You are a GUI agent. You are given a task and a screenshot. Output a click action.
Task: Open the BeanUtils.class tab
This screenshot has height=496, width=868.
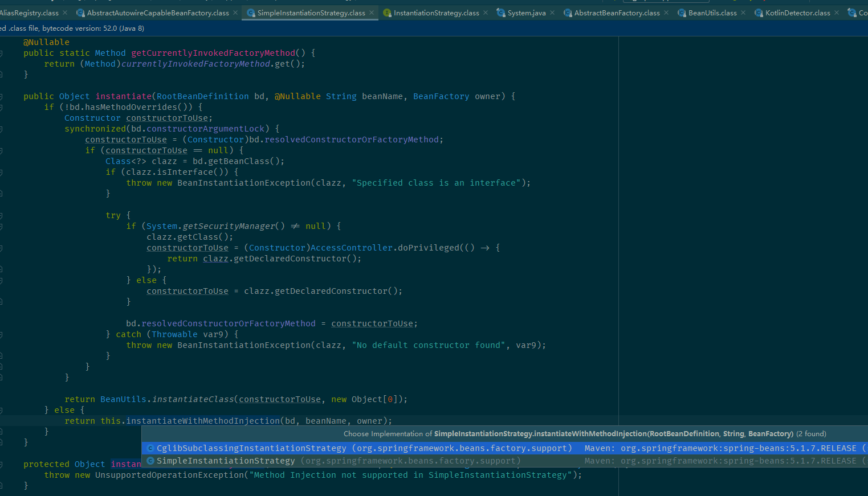[x=712, y=13]
